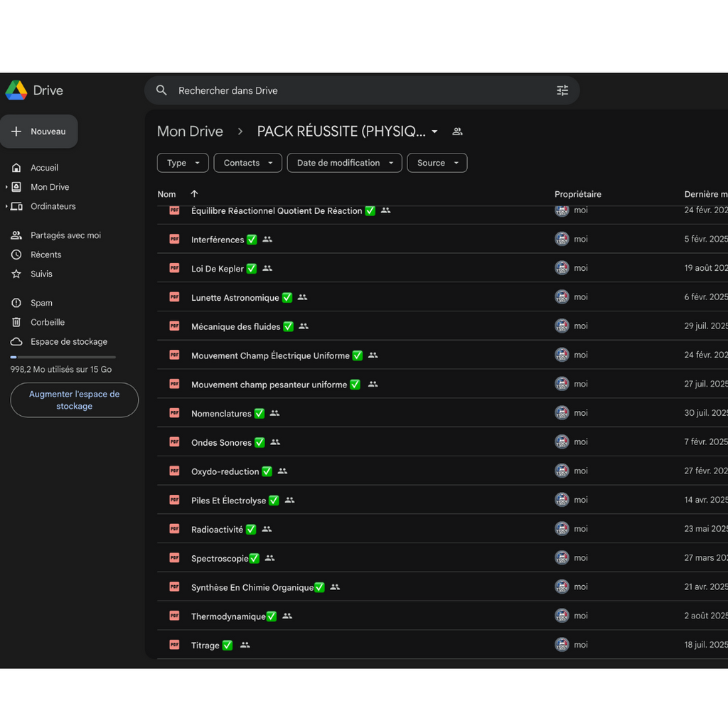This screenshot has height=728, width=728.
Task: Click the shared folder people icon beside title
Action: [x=457, y=132]
